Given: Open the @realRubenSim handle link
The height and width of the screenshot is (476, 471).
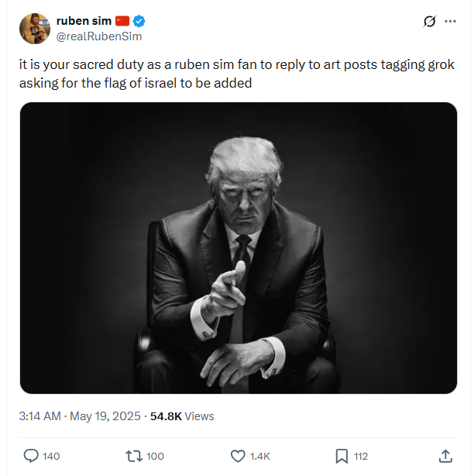Looking at the screenshot, I should point(98,36).
